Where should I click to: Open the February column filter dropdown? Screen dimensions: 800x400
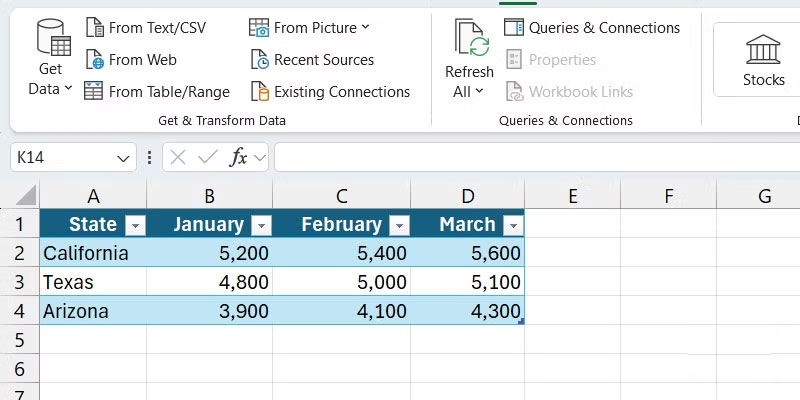(399, 225)
